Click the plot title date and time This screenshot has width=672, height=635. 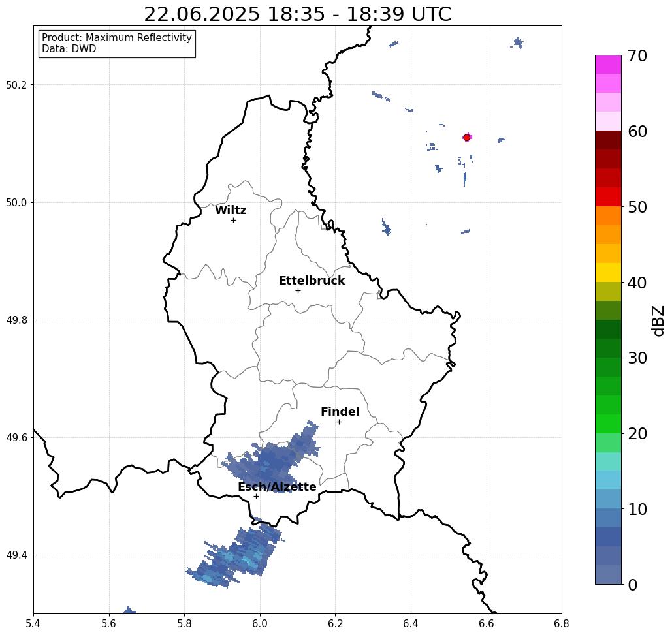[297, 14]
